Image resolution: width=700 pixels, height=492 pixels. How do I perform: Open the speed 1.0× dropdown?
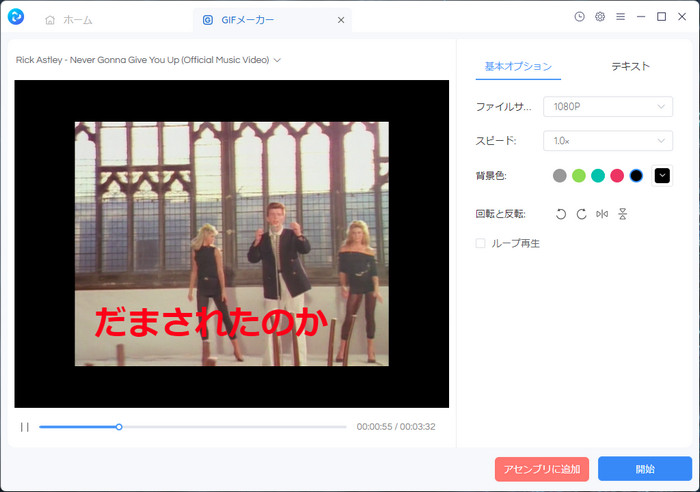pyautogui.click(x=607, y=141)
